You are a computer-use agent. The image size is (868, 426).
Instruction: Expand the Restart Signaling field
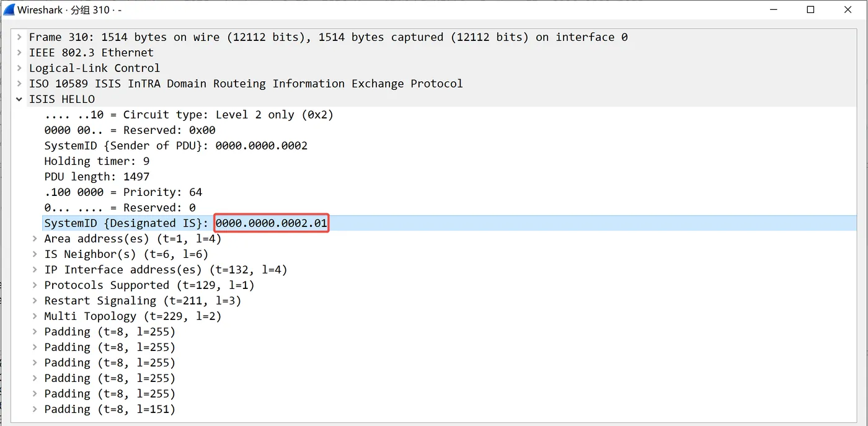(x=35, y=301)
